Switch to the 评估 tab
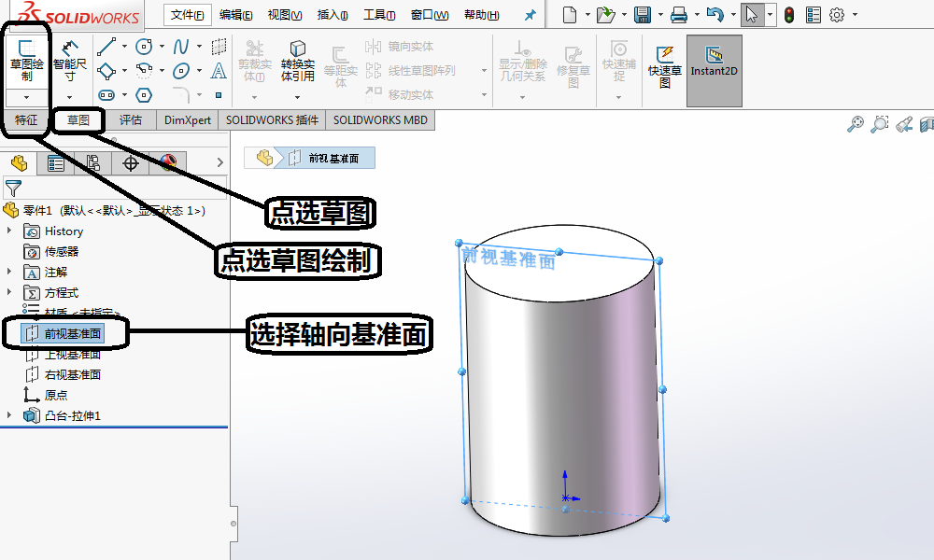934x560 pixels. pyautogui.click(x=130, y=119)
